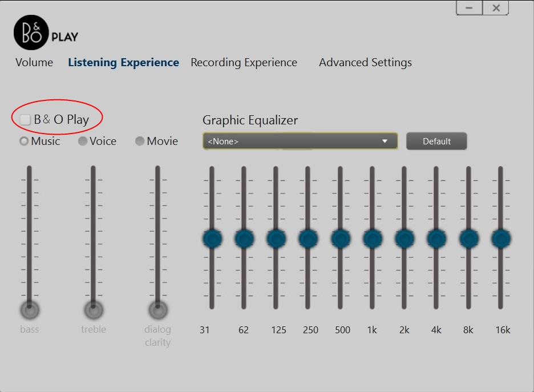Click the treble slider knob
The height and width of the screenshot is (392, 534).
(x=94, y=310)
